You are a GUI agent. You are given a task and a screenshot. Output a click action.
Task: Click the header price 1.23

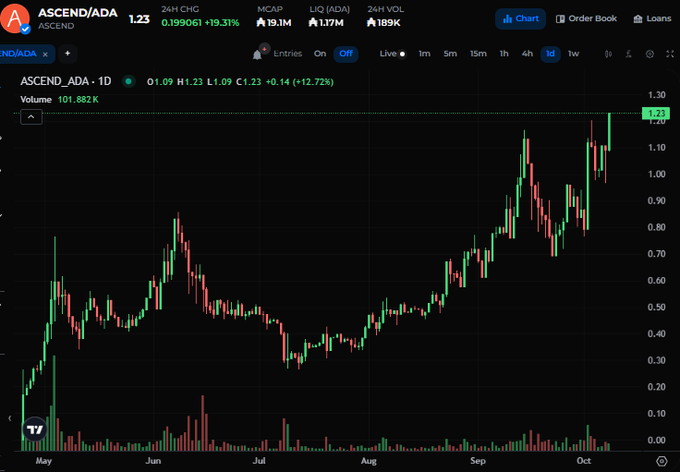pyautogui.click(x=139, y=19)
